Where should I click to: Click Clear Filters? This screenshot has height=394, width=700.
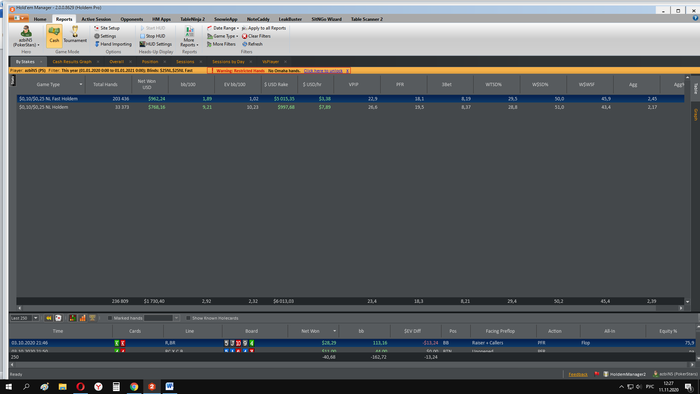tap(256, 36)
